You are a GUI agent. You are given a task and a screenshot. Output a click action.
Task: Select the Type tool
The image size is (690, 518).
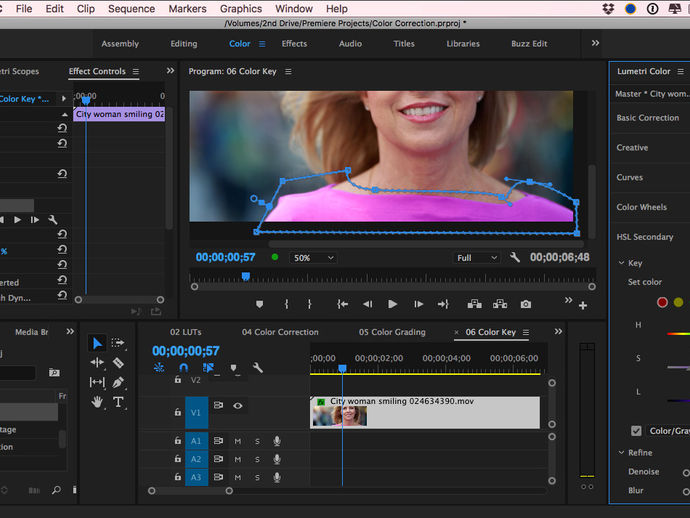(118, 402)
